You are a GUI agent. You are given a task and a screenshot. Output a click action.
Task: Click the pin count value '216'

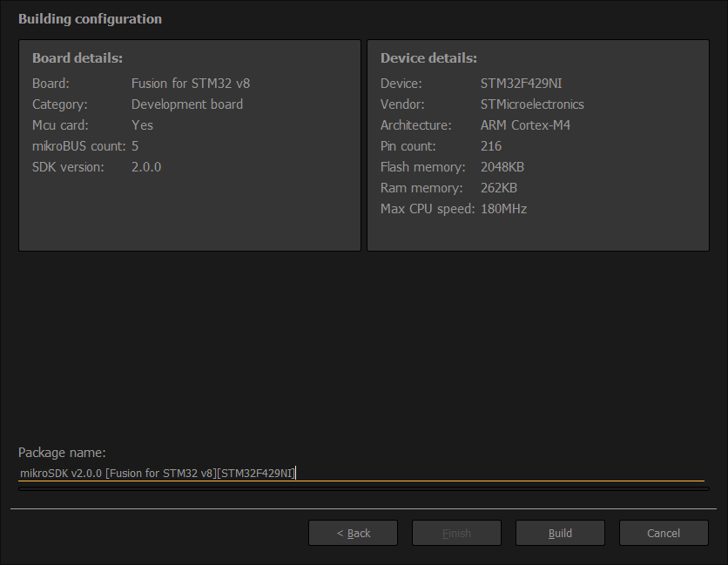point(491,146)
